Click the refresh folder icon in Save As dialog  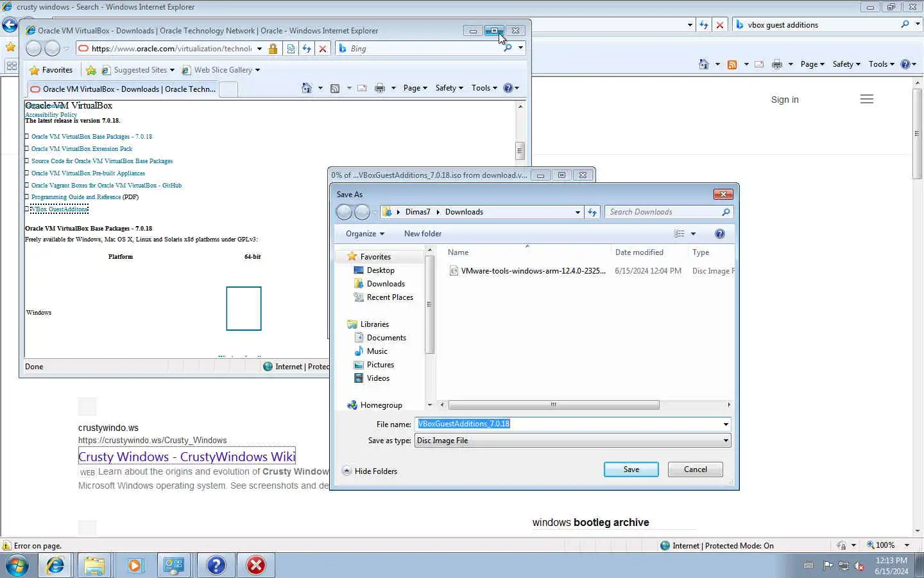pos(592,212)
